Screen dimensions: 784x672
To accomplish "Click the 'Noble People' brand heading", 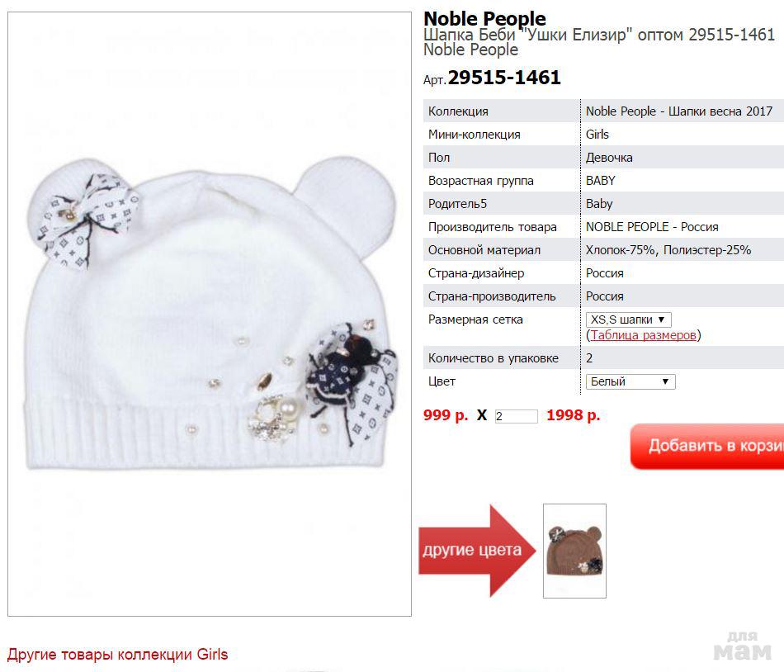I will coord(484,18).
